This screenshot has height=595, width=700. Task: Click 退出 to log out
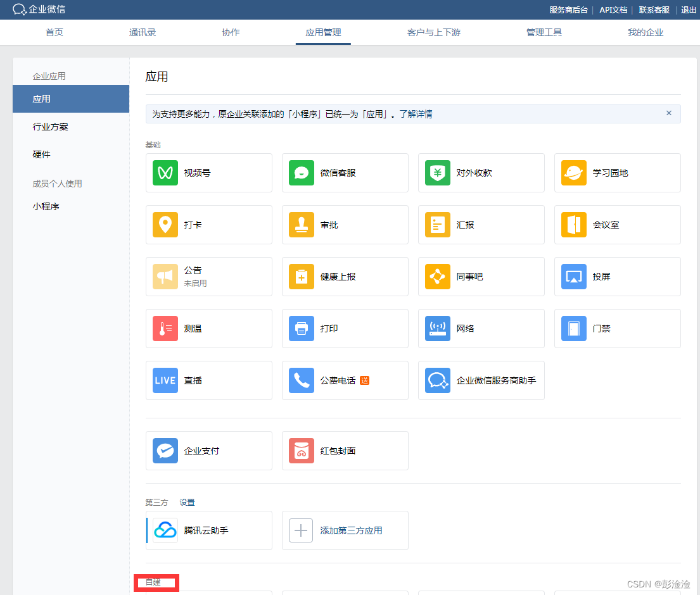click(689, 10)
